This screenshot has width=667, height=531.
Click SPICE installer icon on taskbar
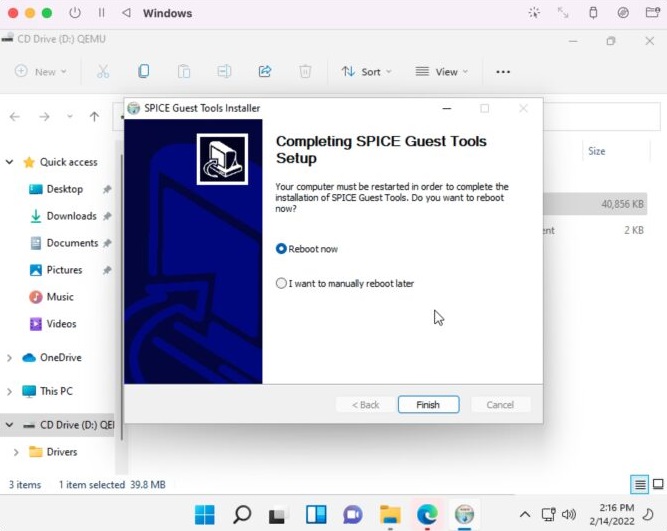coord(464,514)
